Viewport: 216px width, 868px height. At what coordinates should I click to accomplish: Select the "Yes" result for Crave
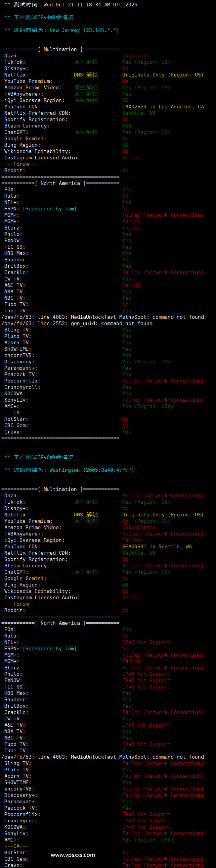[127, 432]
